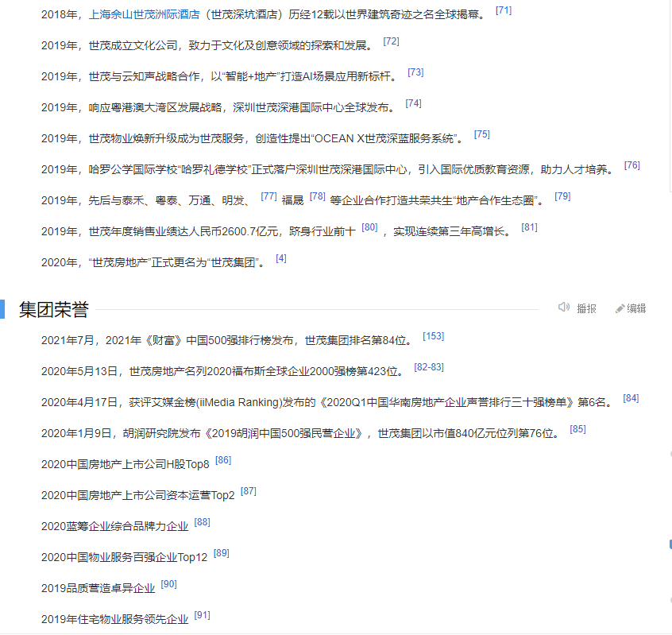Open citation [71]
The width and height of the screenshot is (672, 635).
coord(504,10)
